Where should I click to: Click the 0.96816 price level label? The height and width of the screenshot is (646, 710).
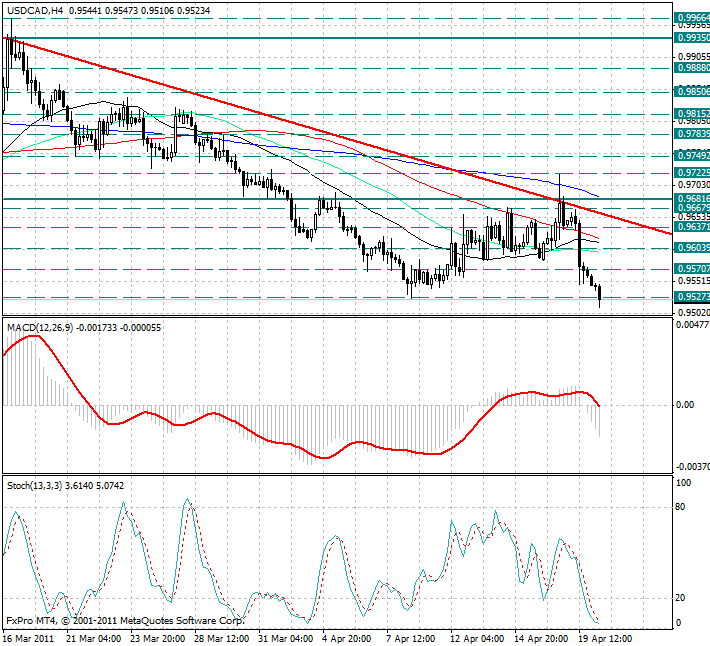tap(690, 199)
